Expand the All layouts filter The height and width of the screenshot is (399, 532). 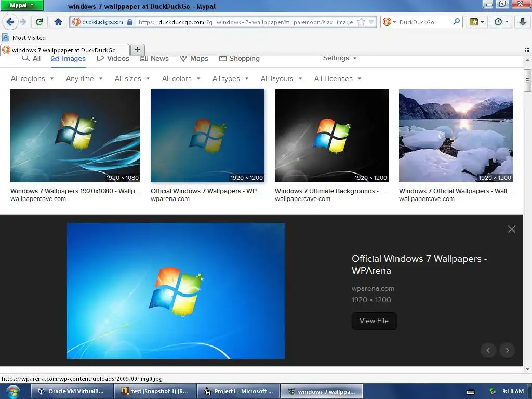click(x=281, y=79)
